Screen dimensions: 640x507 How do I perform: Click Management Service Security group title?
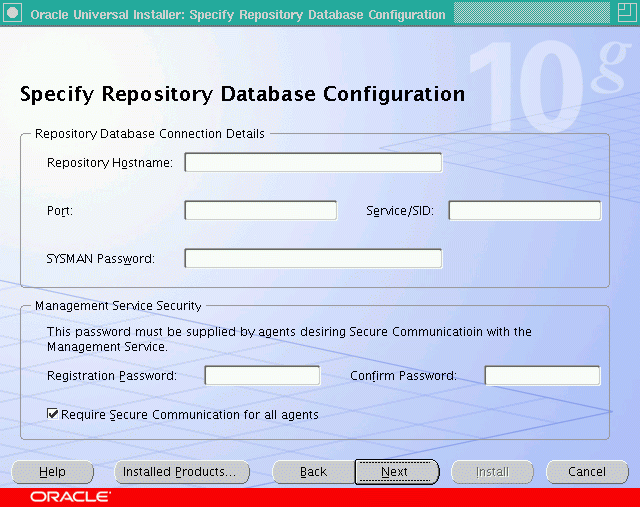(x=118, y=306)
